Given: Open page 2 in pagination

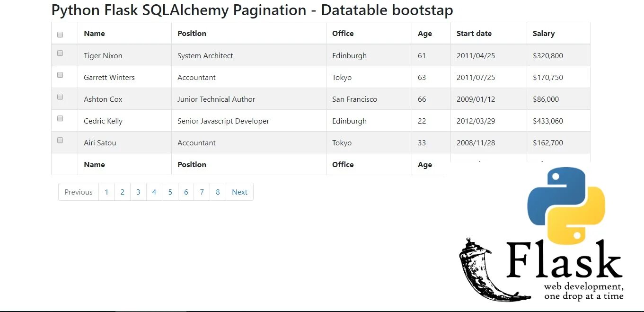Looking at the screenshot, I should click(x=123, y=192).
